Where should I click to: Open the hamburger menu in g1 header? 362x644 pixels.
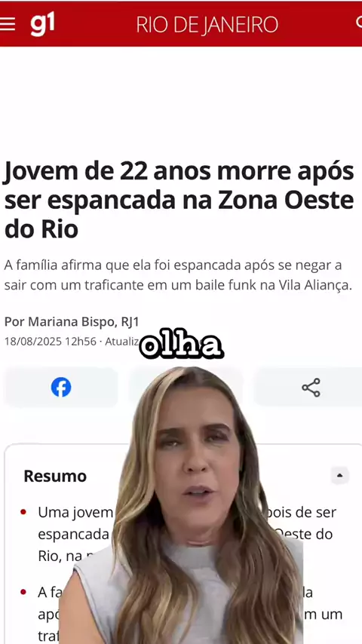click(x=7, y=24)
